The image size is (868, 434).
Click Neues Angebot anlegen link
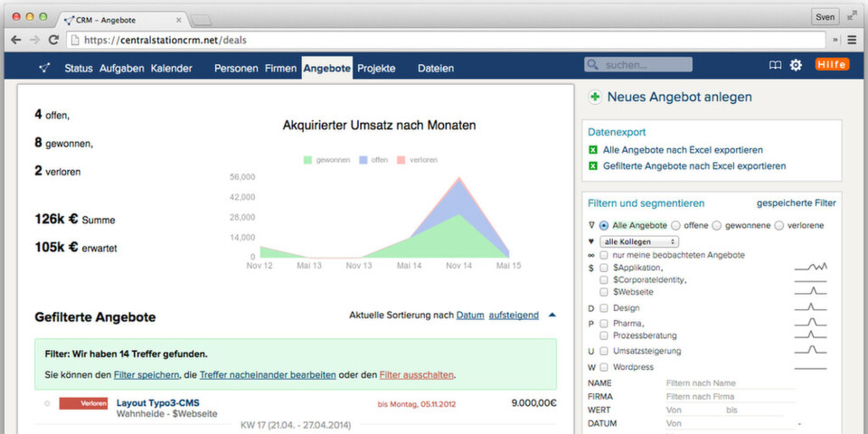tap(680, 97)
